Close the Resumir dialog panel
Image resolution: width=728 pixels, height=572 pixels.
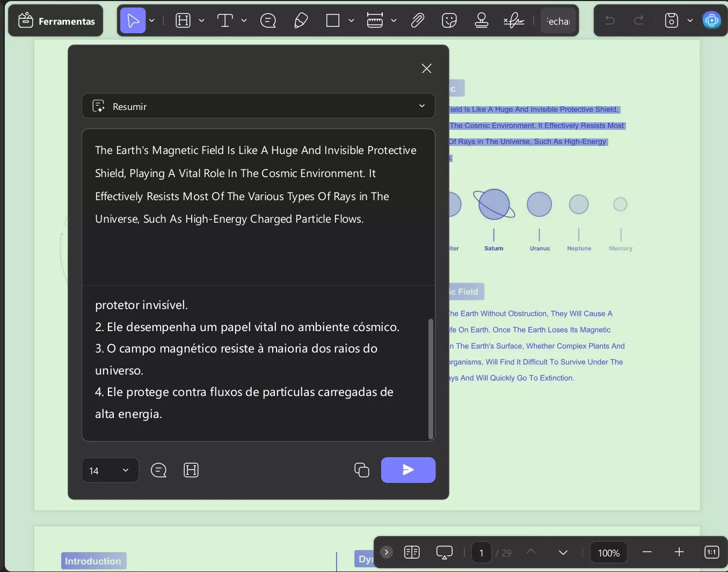pos(427,69)
